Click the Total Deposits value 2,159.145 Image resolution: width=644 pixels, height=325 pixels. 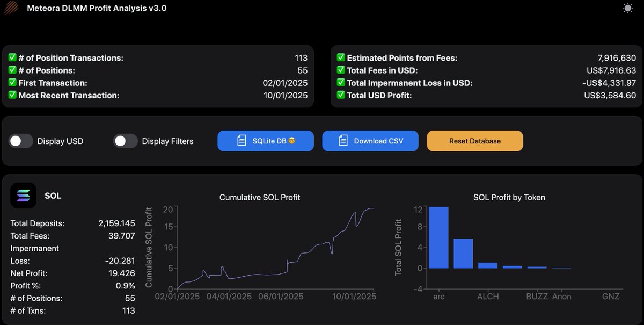(116, 223)
